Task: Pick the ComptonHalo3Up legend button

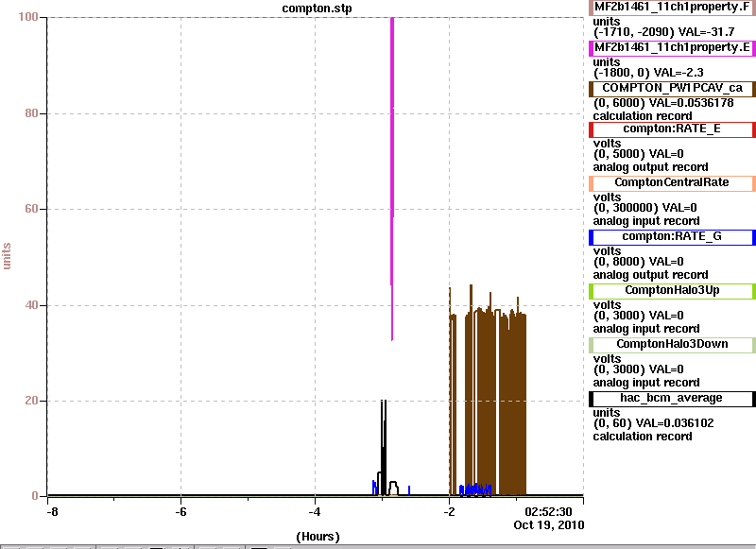Action: pos(672,291)
